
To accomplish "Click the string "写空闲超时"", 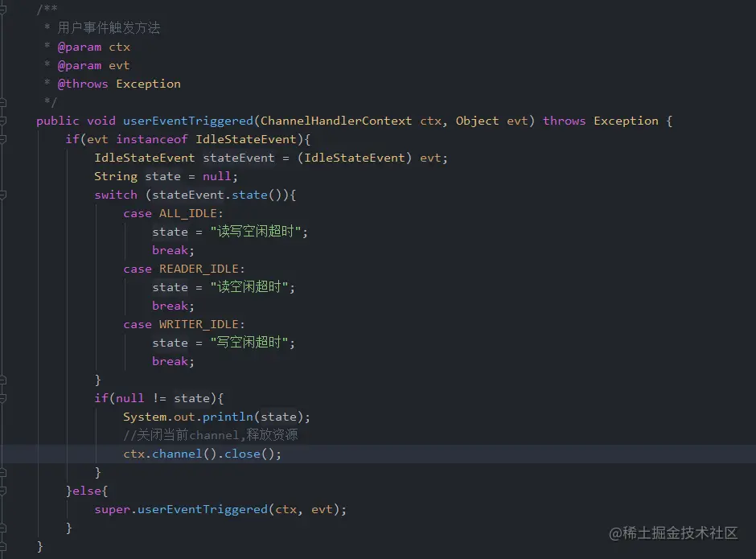I will click(x=249, y=343).
